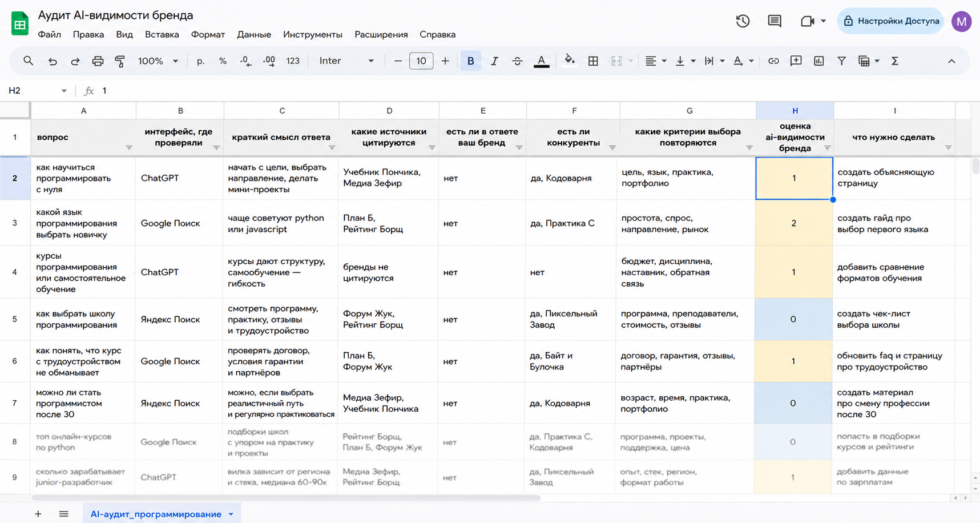Open the video call options arrow
This screenshot has height=523, width=980.
click(x=823, y=21)
